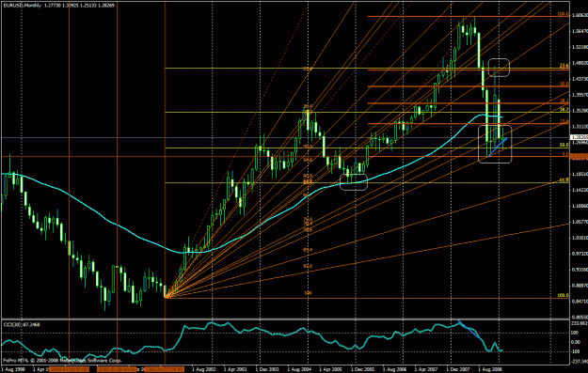Click the fan label 91.0 in chart center
Viewport: 588px width, 373px height.
pos(308,266)
